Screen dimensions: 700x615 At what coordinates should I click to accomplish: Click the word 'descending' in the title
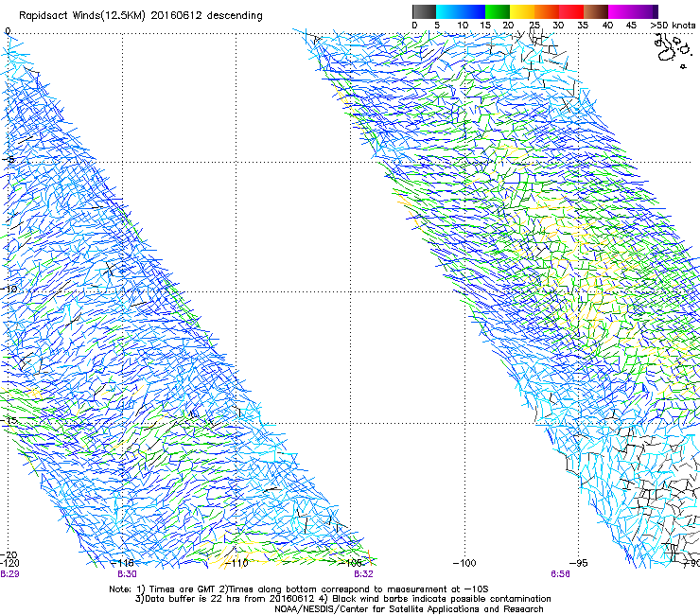(x=235, y=16)
